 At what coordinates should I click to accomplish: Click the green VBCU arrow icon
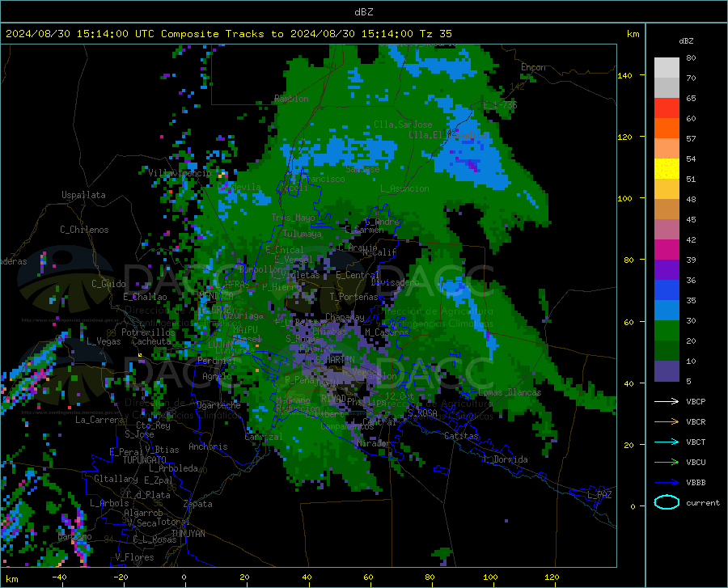[667, 463]
